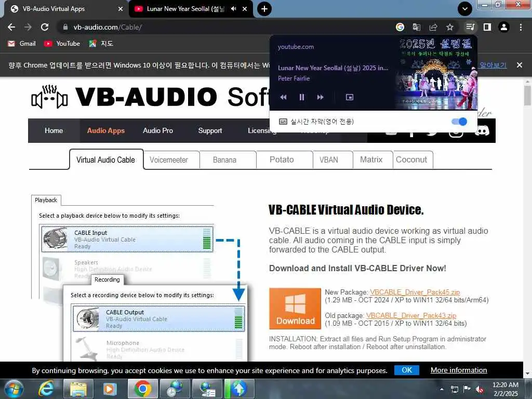This screenshot has height=399, width=532.
Task: Open the 지도 maps bookmark
Action: 101,44
